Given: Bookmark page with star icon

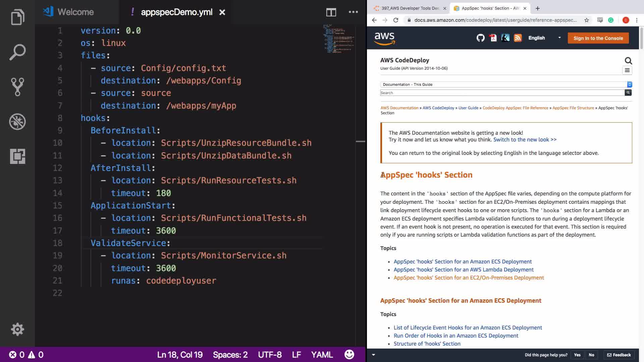Looking at the screenshot, I should click(586, 20).
